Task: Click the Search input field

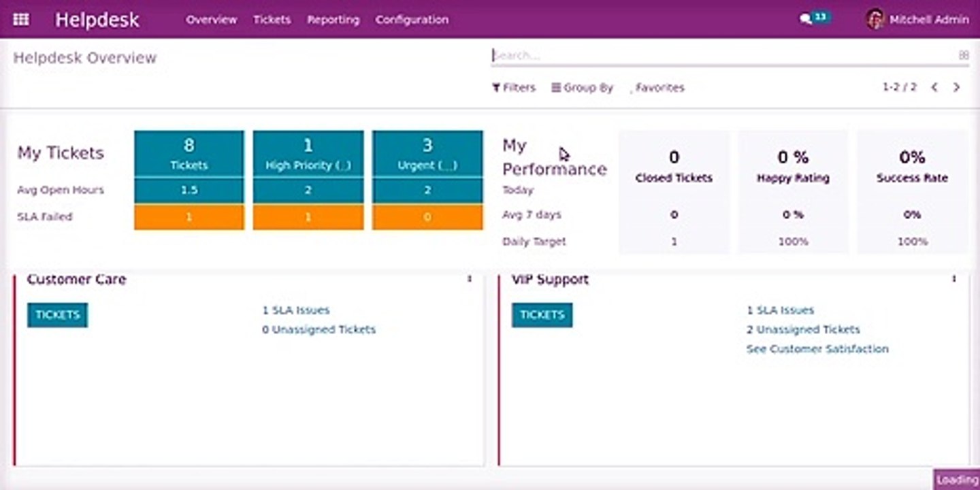Action: coord(723,55)
